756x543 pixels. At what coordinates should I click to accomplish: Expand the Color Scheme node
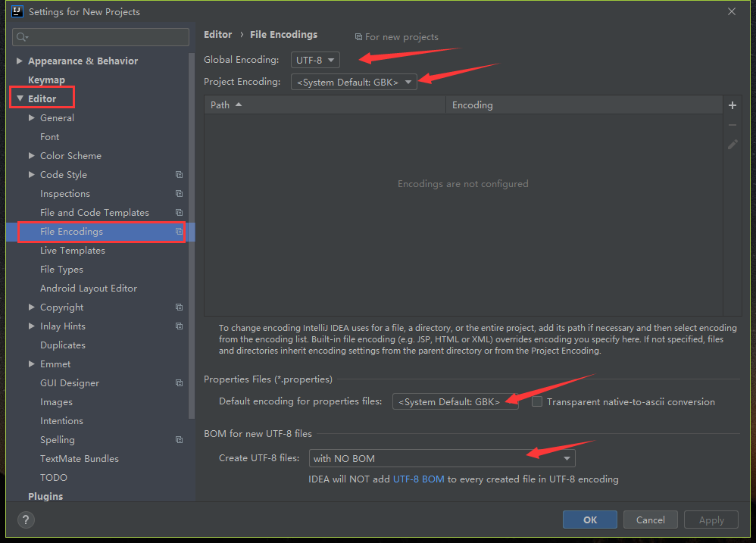click(31, 155)
